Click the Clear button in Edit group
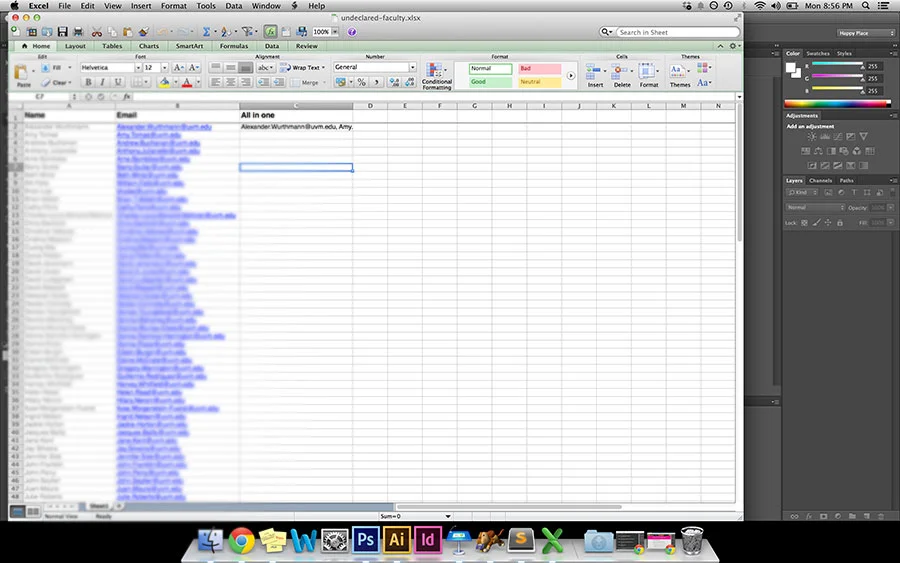This screenshot has height=563, width=900. (56, 83)
